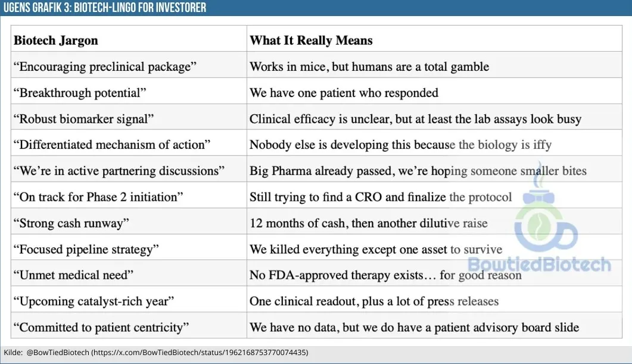632x364 pixels.
Task: Click the "Breakthrough potential" cell
Action: pyautogui.click(x=80, y=93)
